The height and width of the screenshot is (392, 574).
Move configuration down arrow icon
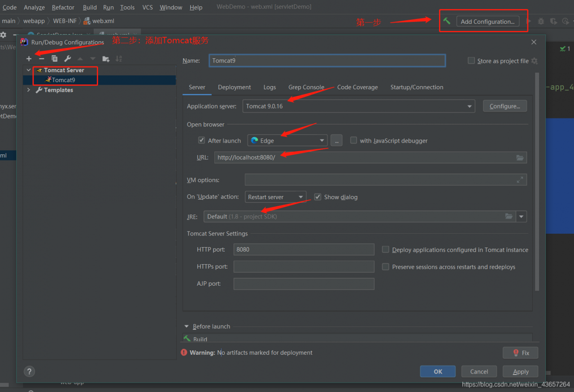(93, 59)
